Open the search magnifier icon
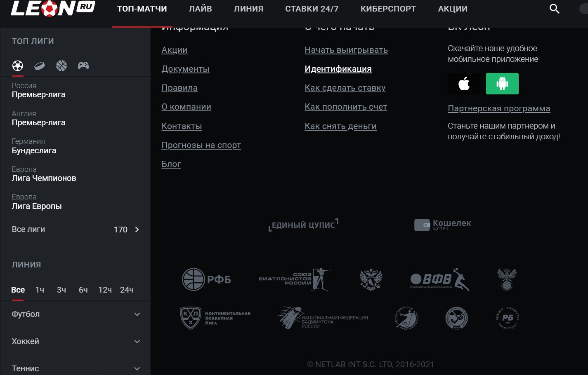Viewport: 588px width, 375px height. pyautogui.click(x=555, y=9)
